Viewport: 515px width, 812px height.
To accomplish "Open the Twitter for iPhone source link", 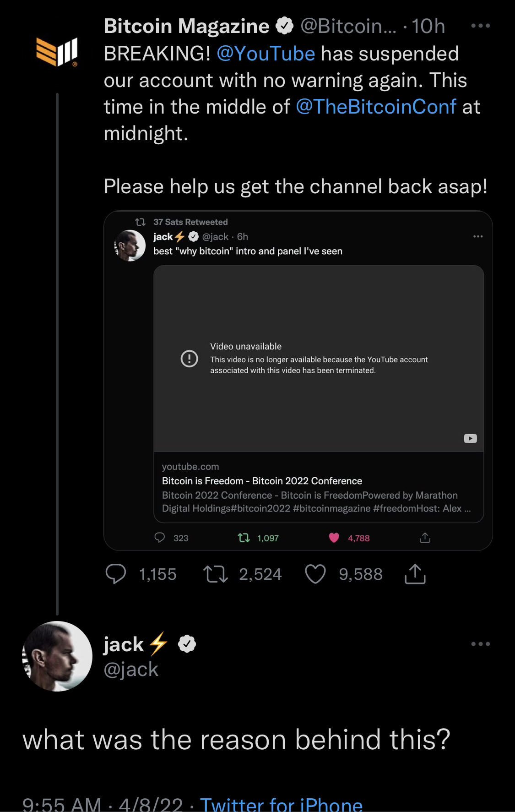I will (x=282, y=805).
